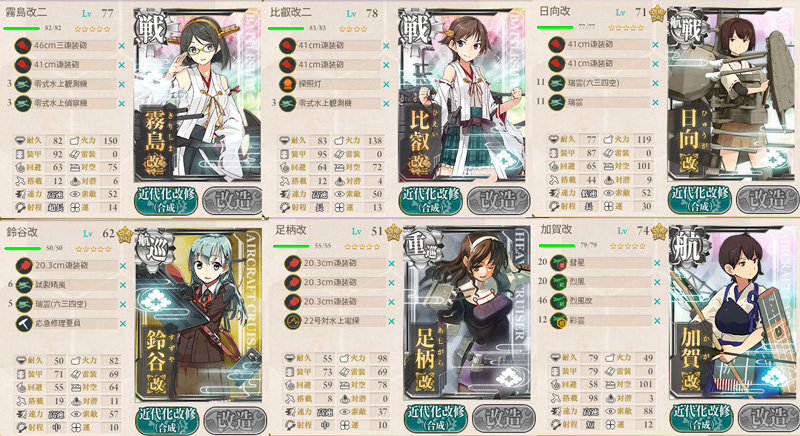Click Kirishima's 46cm triple gun icon
The image size is (800, 436).
pos(23,46)
